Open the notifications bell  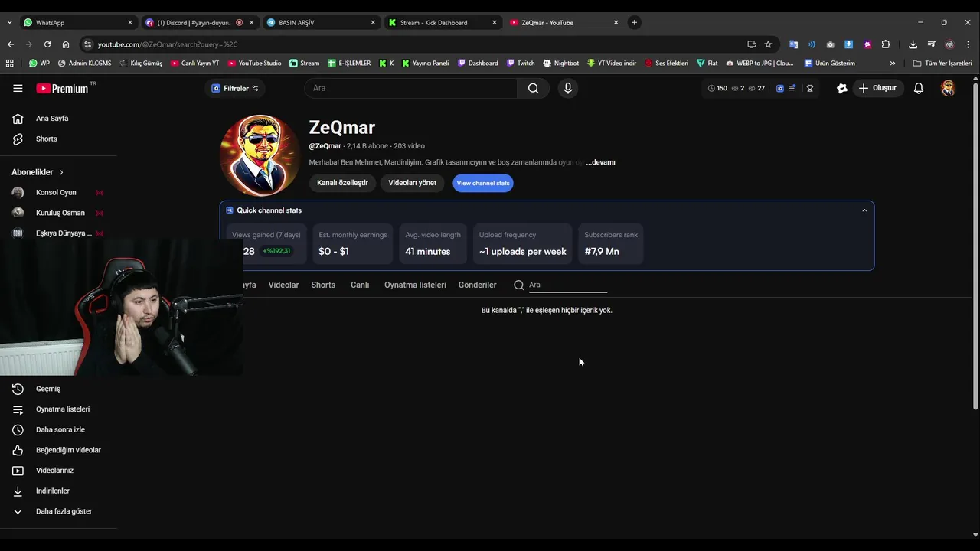pyautogui.click(x=919, y=88)
